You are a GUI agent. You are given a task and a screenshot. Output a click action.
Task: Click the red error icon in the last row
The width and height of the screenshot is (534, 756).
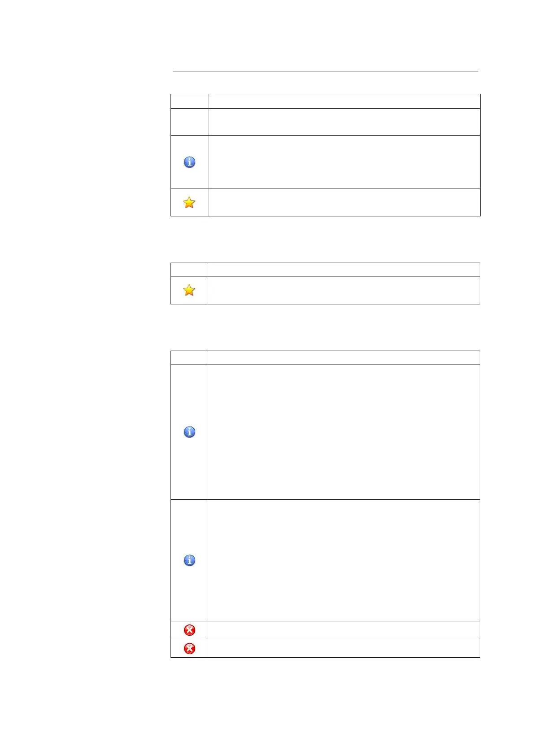coord(189,649)
